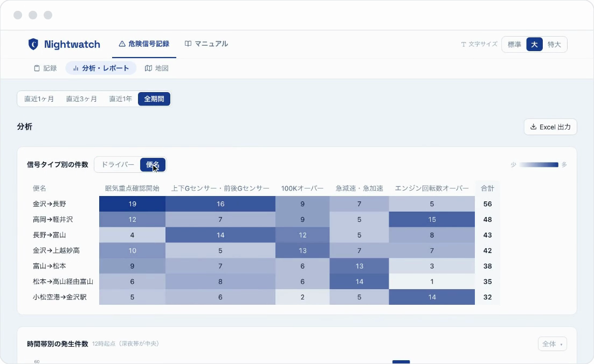This screenshot has width=594, height=364.
Task: Click the 松本→高山経由富山 row label
Action: click(63, 282)
